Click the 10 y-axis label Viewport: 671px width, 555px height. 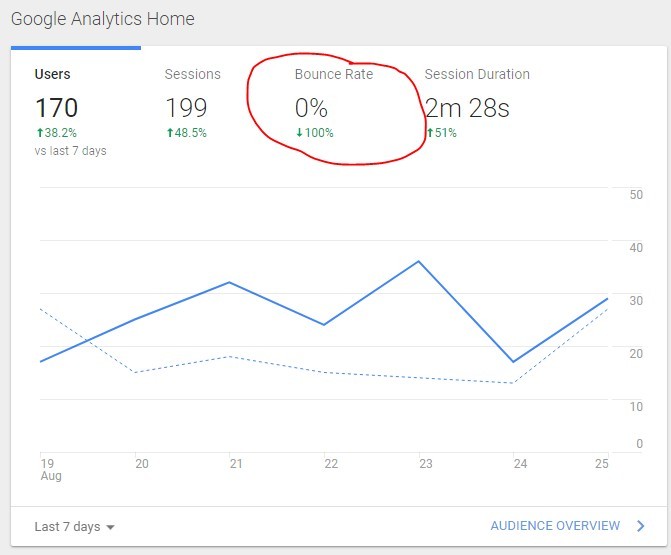click(636, 407)
